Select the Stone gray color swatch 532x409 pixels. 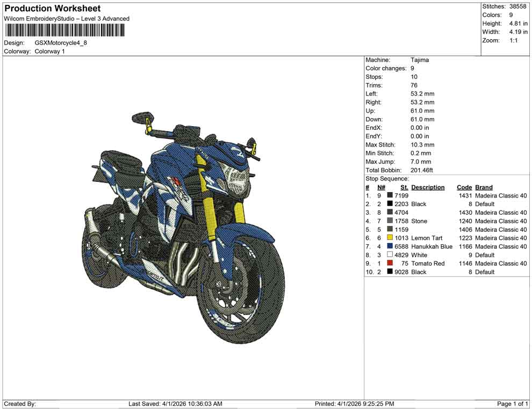[390, 221]
